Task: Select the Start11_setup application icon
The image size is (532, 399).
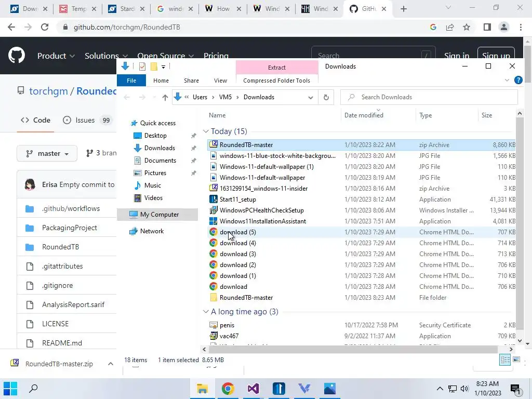Action: (214, 199)
